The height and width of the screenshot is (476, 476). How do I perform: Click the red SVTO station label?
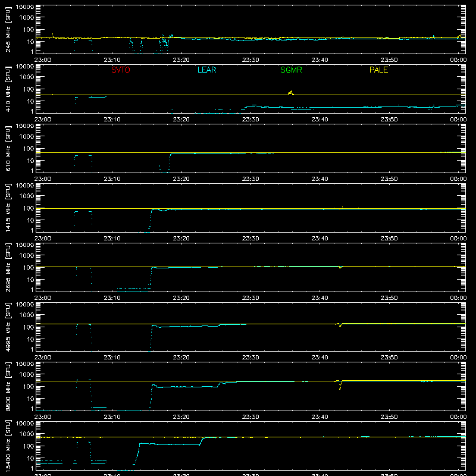coord(121,70)
